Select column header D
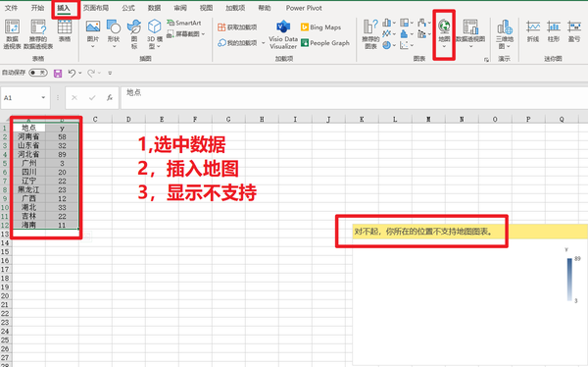588x367 pixels. pos(128,119)
